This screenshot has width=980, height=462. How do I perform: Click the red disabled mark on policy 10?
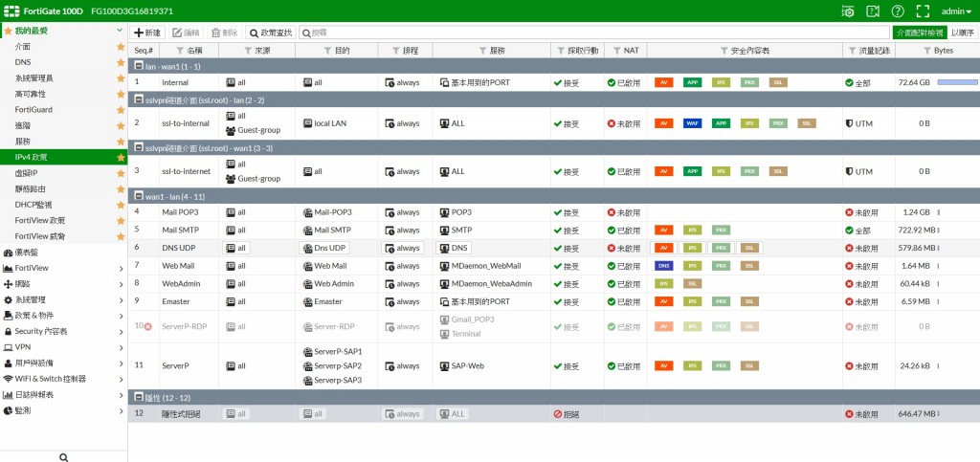148,326
